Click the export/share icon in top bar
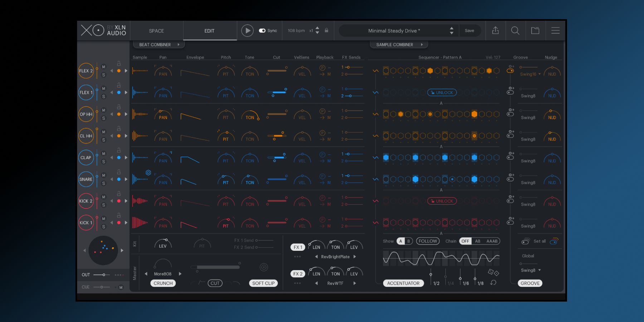Image resolution: width=644 pixels, height=322 pixels. [495, 31]
